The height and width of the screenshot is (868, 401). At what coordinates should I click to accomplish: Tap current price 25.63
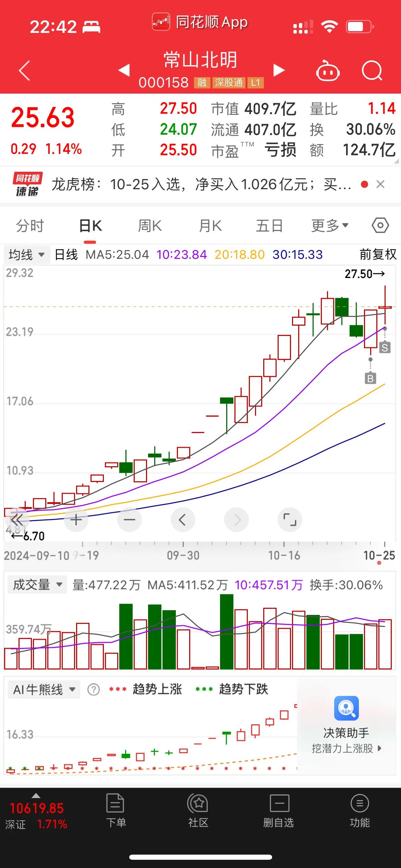(42, 117)
